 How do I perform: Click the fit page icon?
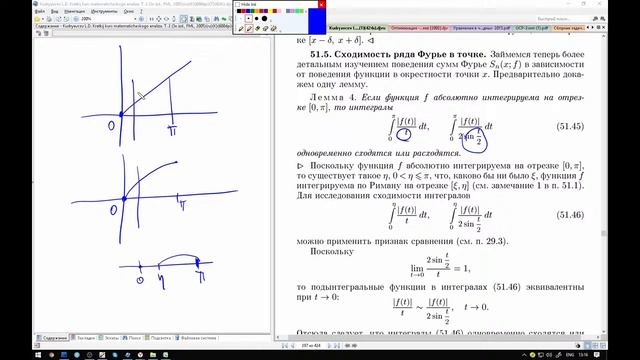click(159, 19)
